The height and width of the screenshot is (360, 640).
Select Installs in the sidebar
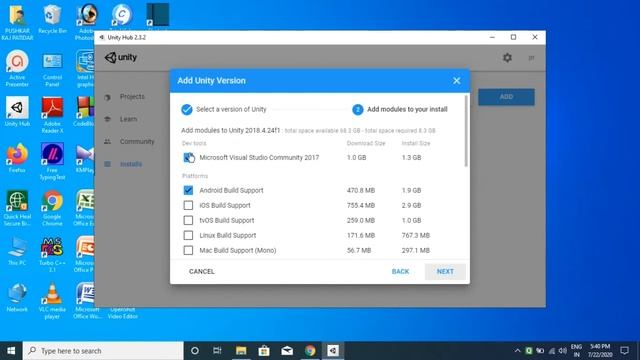tap(131, 164)
